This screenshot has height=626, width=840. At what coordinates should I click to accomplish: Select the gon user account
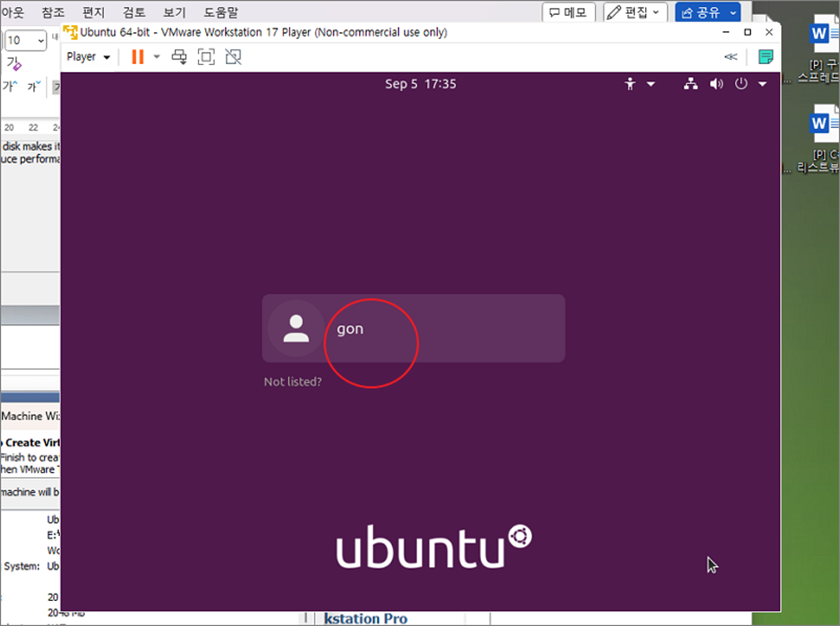(414, 328)
